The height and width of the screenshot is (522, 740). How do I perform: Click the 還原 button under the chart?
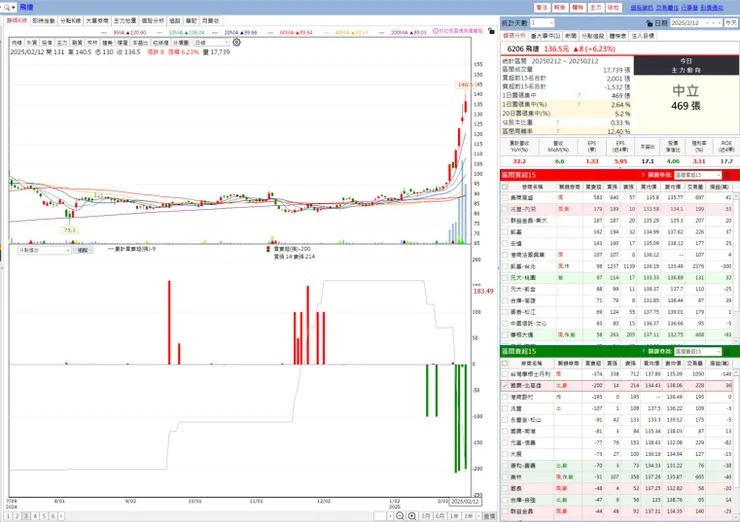pos(83,250)
